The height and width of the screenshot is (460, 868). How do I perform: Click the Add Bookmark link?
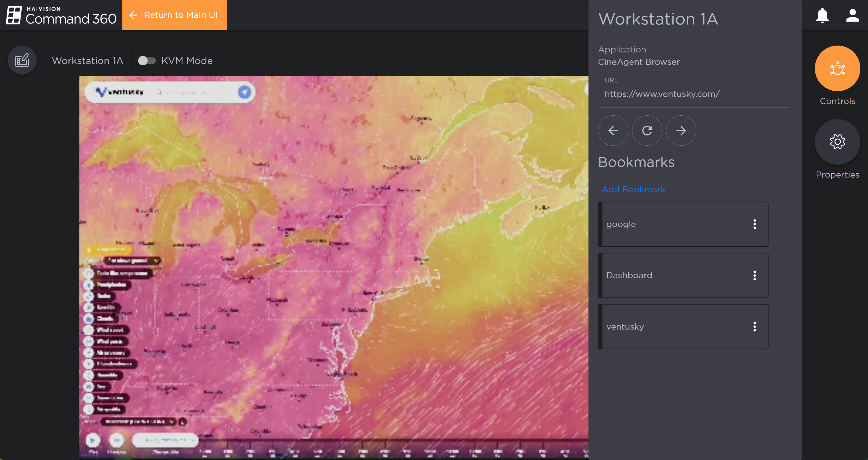(633, 189)
